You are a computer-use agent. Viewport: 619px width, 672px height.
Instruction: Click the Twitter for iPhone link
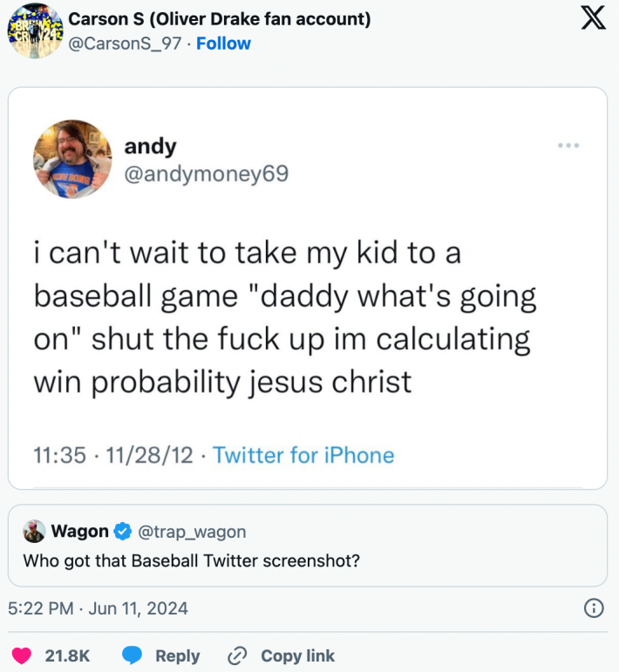click(x=303, y=455)
